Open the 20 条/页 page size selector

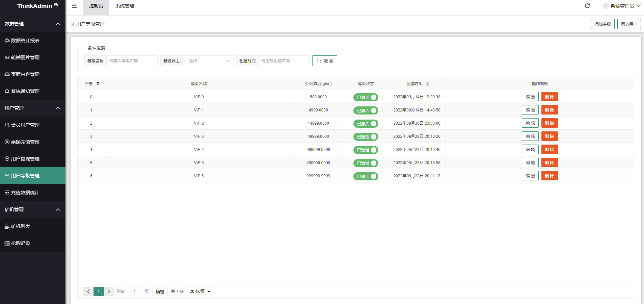coord(199,292)
